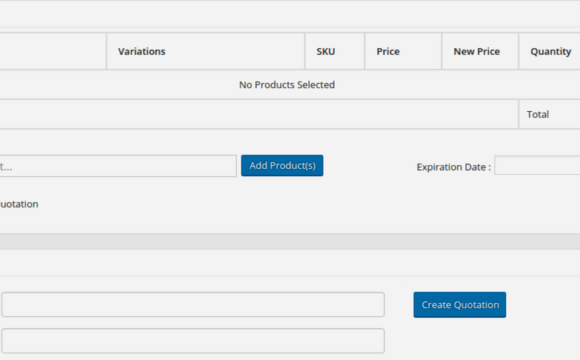Click the Total cell label
Screen dimensions: 580x360
point(537,114)
